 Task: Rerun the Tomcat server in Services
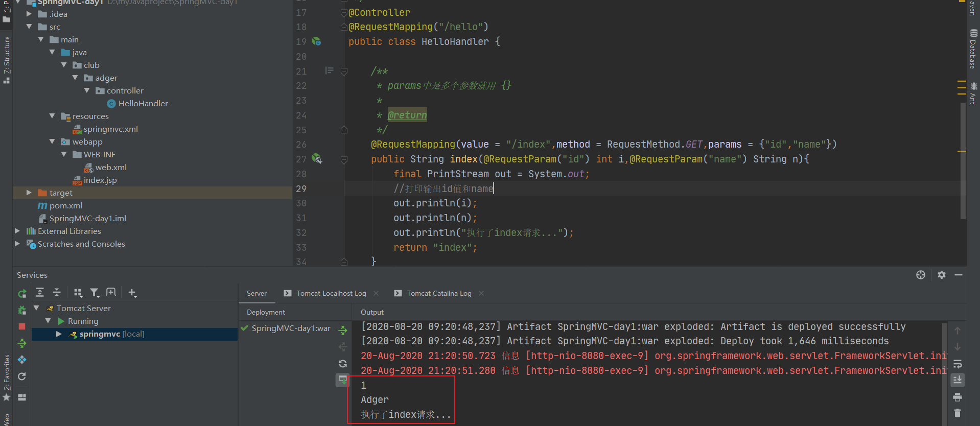[x=22, y=293]
